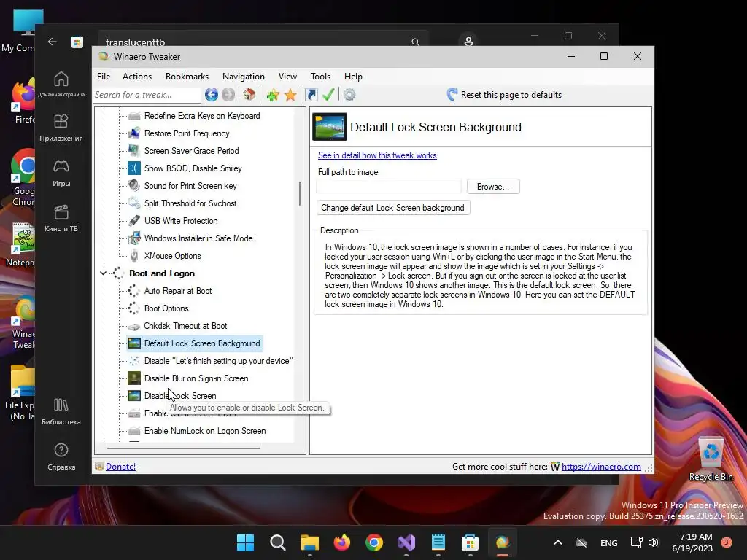Go to Home page via house icon
Image resolution: width=747 pixels, height=560 pixels.
[x=249, y=94]
